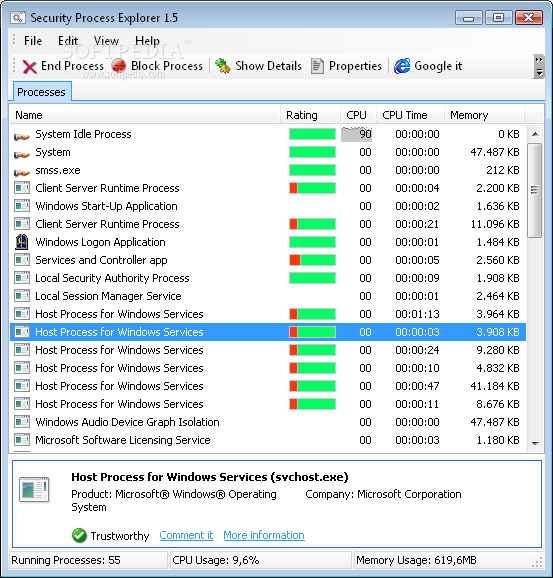
Task: Click the icon of the System process row
Action: pos(22,154)
